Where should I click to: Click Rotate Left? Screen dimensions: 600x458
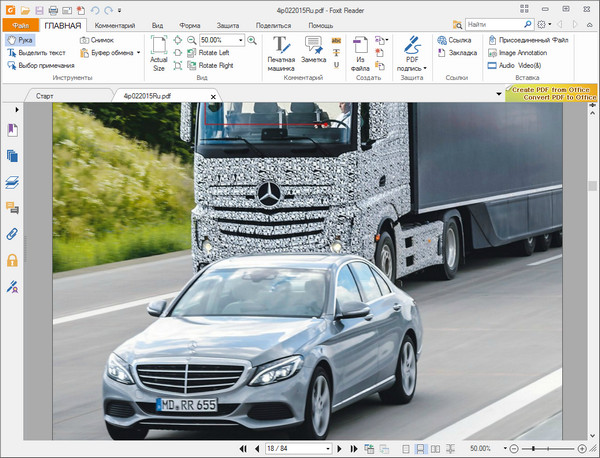click(209, 53)
